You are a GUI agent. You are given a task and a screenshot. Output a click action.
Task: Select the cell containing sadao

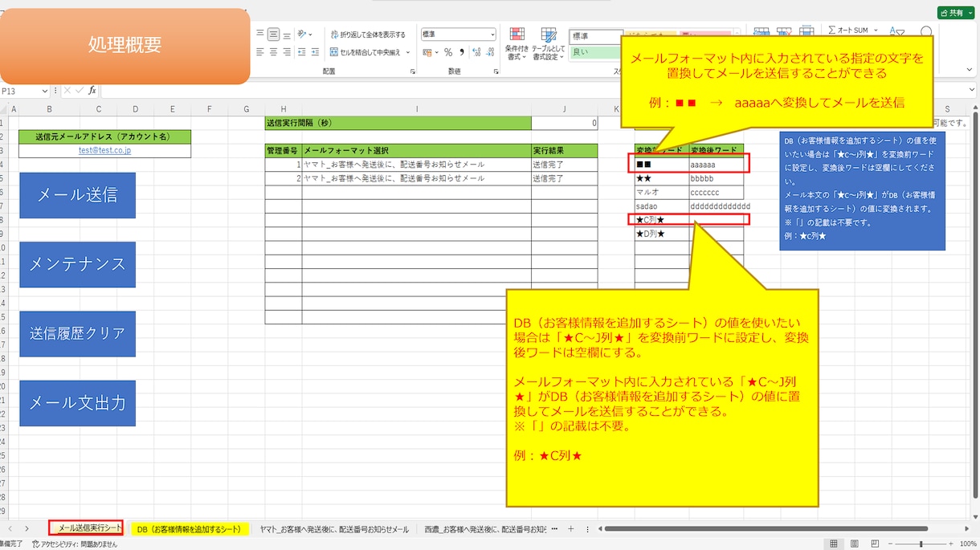[x=661, y=206]
